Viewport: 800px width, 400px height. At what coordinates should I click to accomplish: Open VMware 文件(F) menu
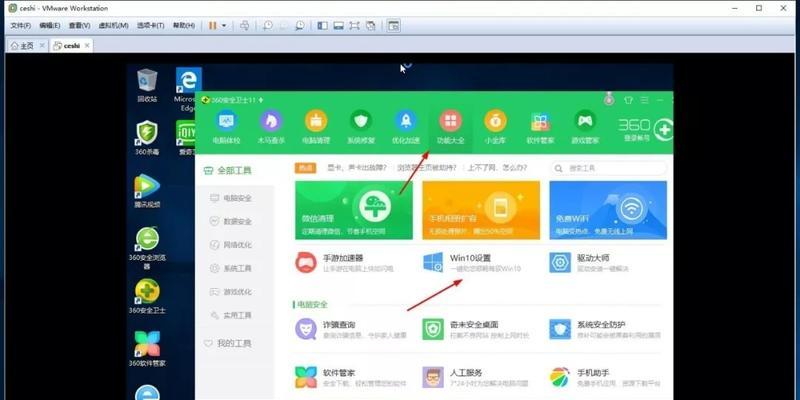point(21,25)
